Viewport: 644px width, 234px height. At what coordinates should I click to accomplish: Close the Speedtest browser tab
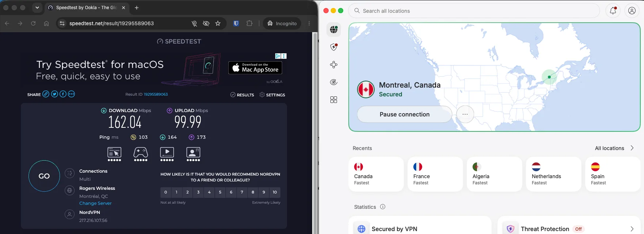[x=124, y=7]
